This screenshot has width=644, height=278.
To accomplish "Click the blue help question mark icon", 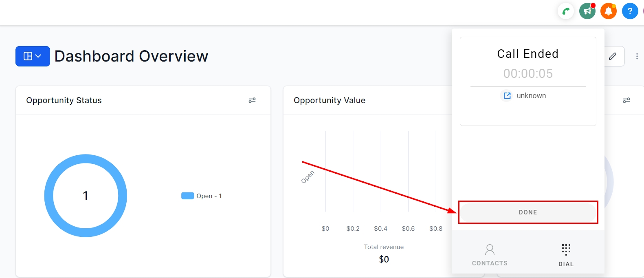I will (x=630, y=11).
